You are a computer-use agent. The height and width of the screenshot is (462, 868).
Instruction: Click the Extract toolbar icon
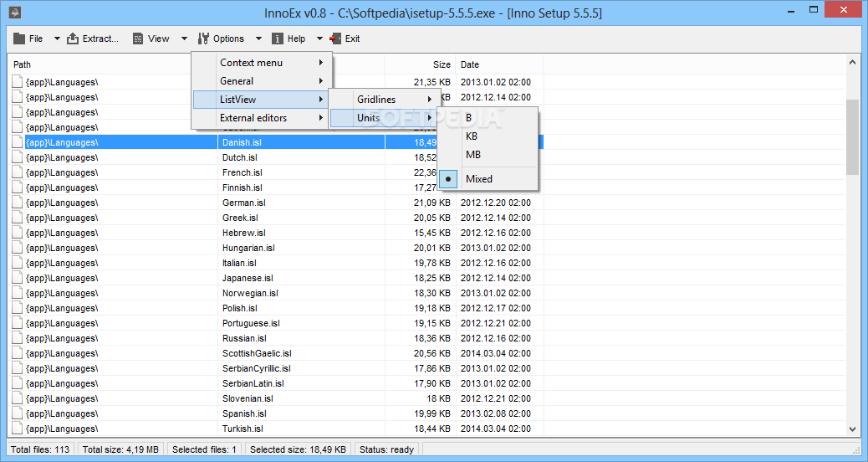(73, 38)
